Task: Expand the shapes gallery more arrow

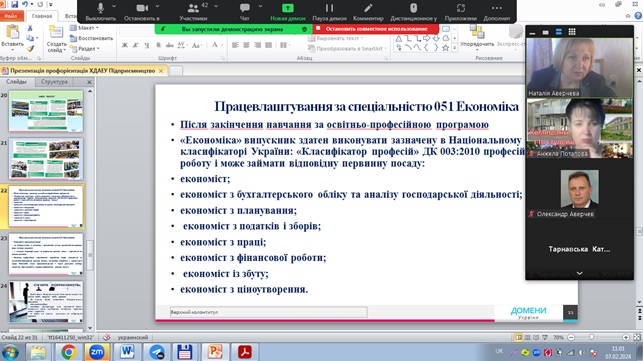Action: [454, 48]
